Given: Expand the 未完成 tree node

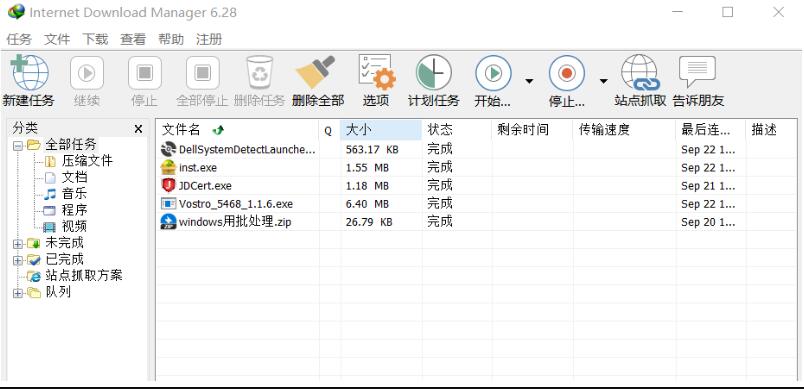Looking at the screenshot, I should tap(18, 244).
